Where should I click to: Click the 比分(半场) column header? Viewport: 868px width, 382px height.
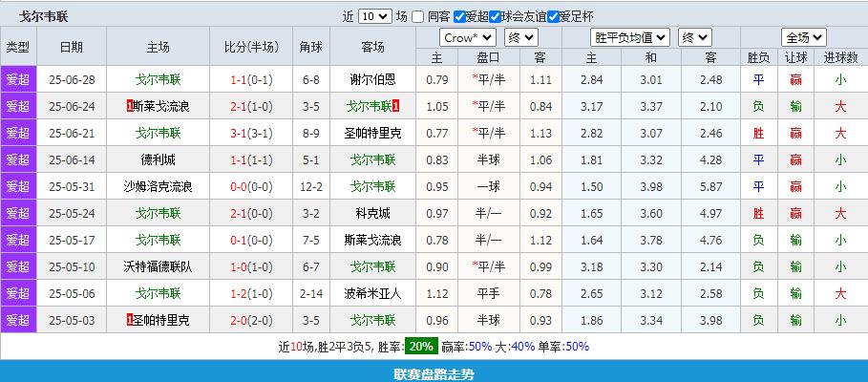pyautogui.click(x=252, y=47)
